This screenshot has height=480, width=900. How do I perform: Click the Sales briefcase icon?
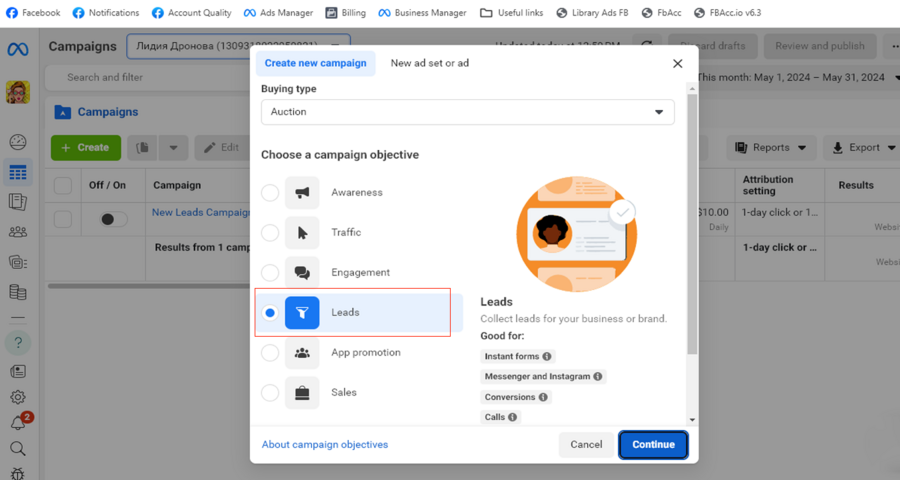(302, 393)
